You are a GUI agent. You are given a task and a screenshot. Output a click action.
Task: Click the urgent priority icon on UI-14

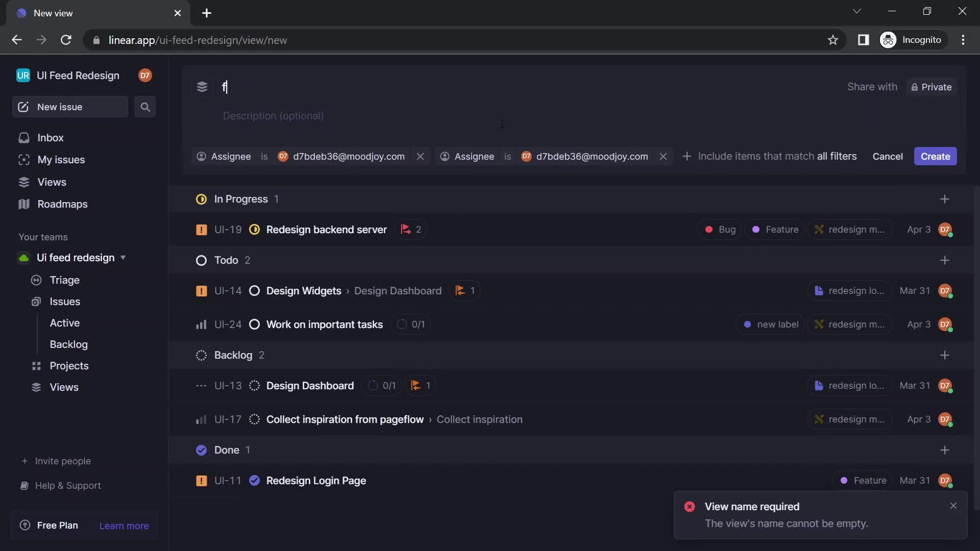pyautogui.click(x=201, y=291)
